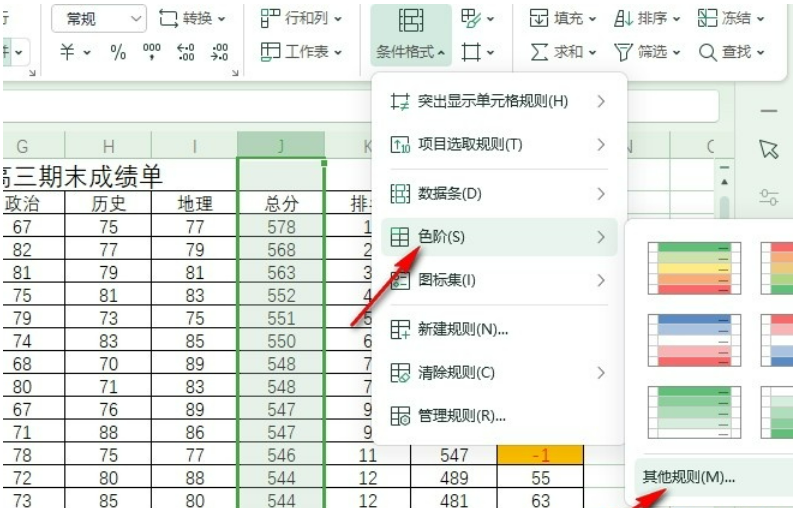Click the borders frame icon
The height and width of the screenshot is (508, 795).
coord(471,52)
